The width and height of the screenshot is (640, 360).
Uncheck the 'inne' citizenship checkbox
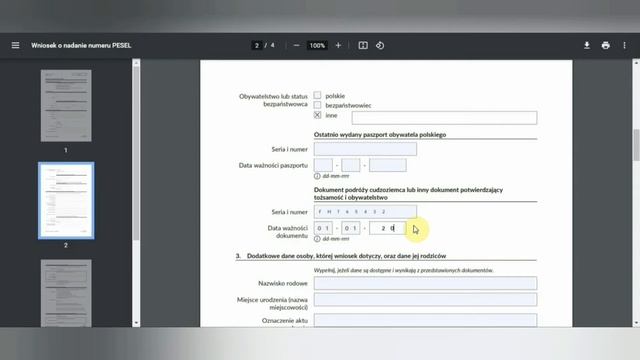317,115
